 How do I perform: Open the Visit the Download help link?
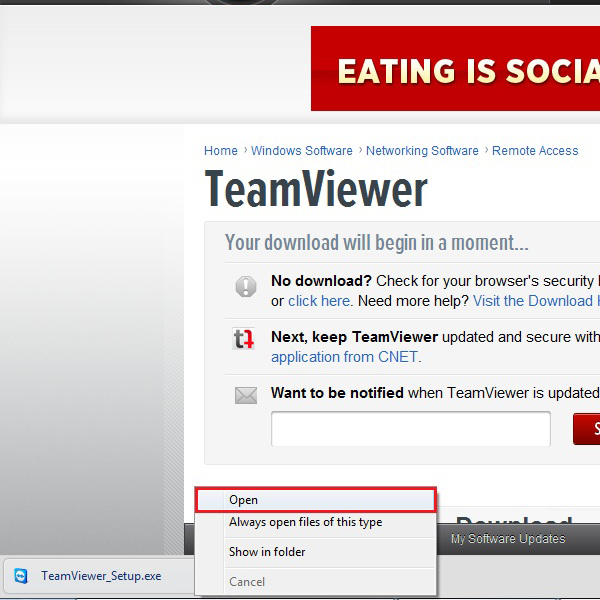click(x=536, y=301)
